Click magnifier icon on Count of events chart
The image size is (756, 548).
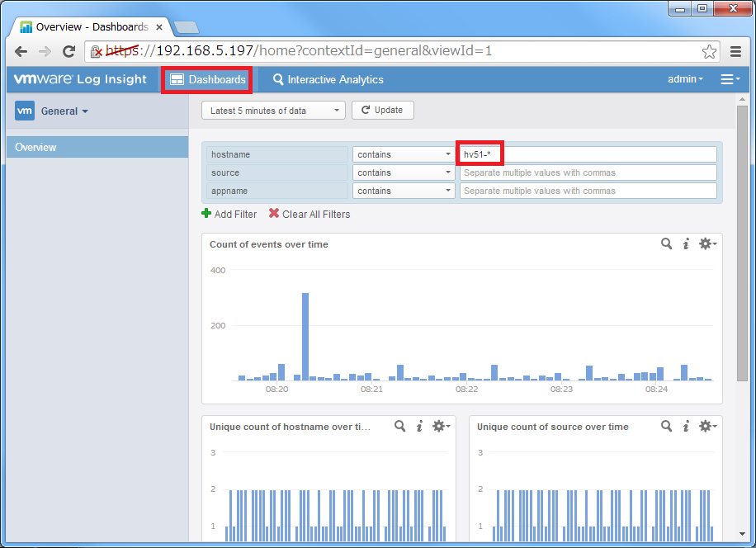666,244
